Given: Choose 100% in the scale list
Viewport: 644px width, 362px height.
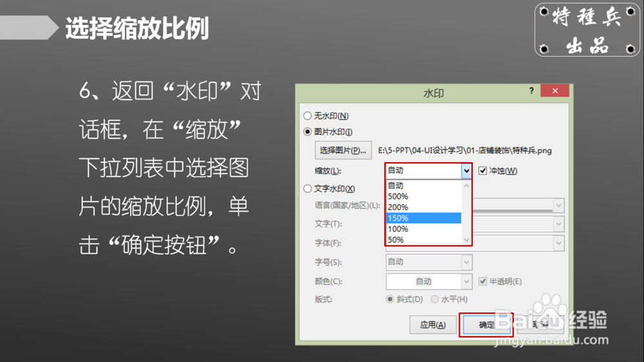Looking at the screenshot, I should 424,229.
